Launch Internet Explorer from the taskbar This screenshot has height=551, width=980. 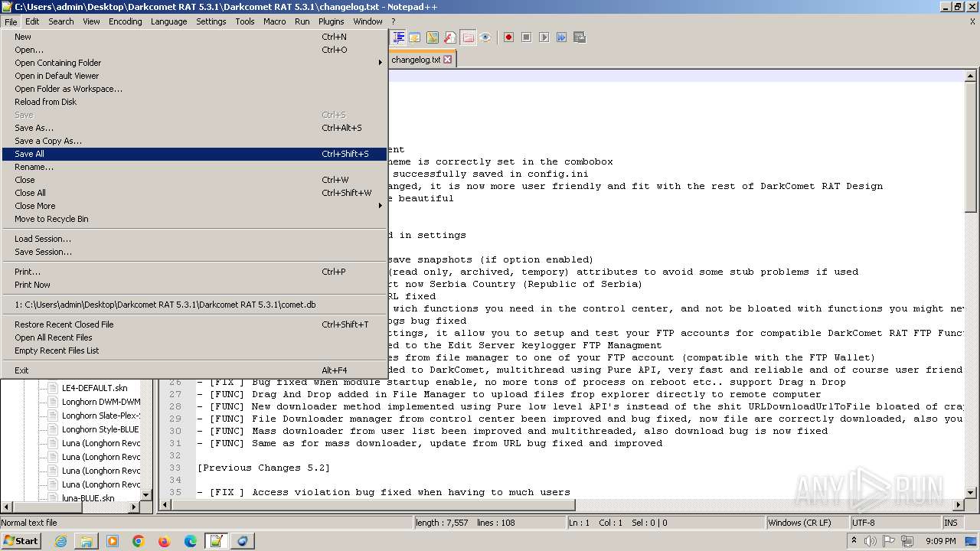pyautogui.click(x=60, y=541)
